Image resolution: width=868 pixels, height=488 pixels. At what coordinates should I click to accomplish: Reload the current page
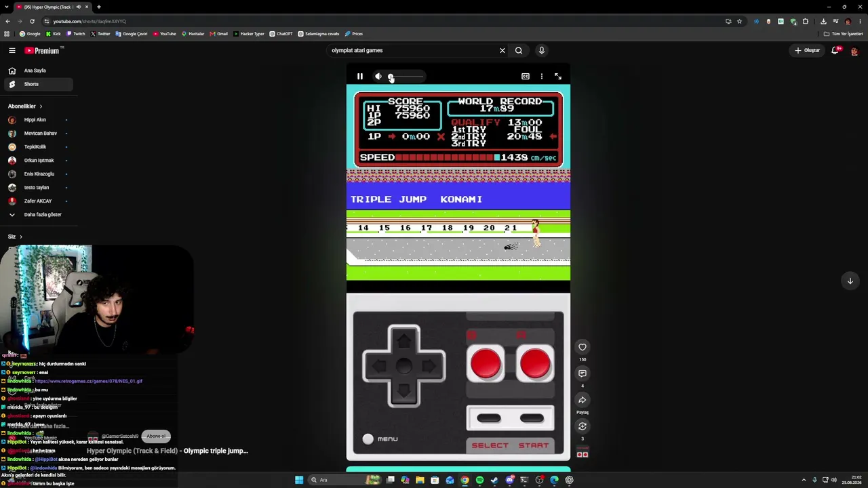31,21
